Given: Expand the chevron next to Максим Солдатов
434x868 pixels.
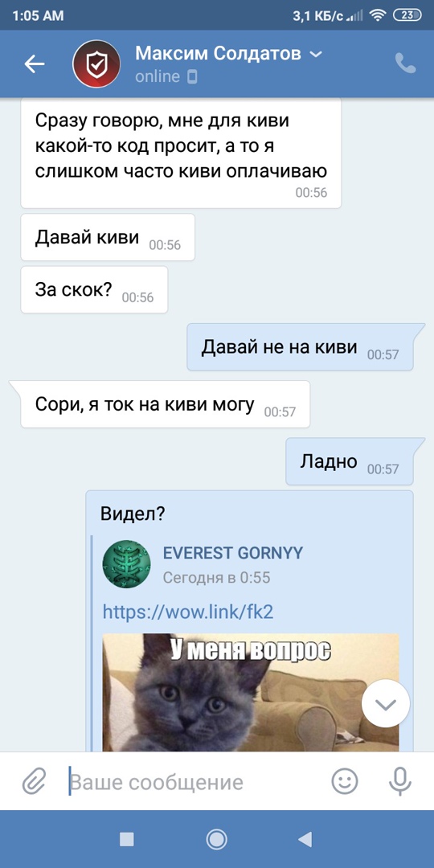Looking at the screenshot, I should tap(316, 55).
